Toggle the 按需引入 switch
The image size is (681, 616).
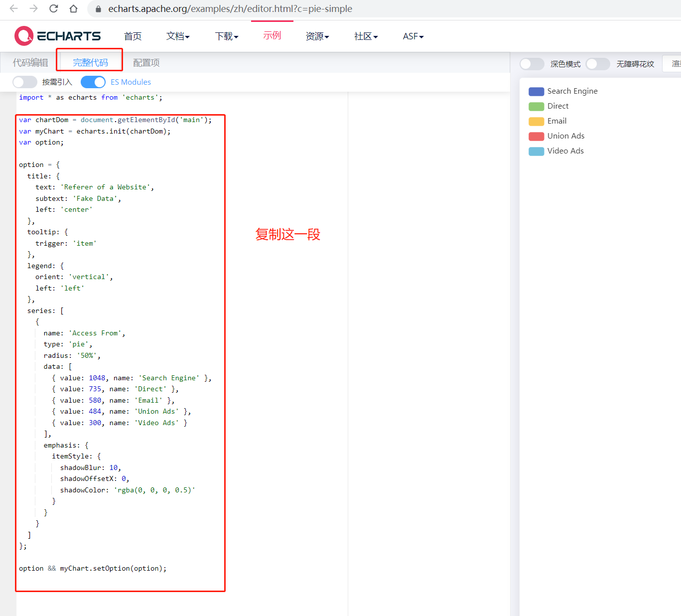click(25, 82)
